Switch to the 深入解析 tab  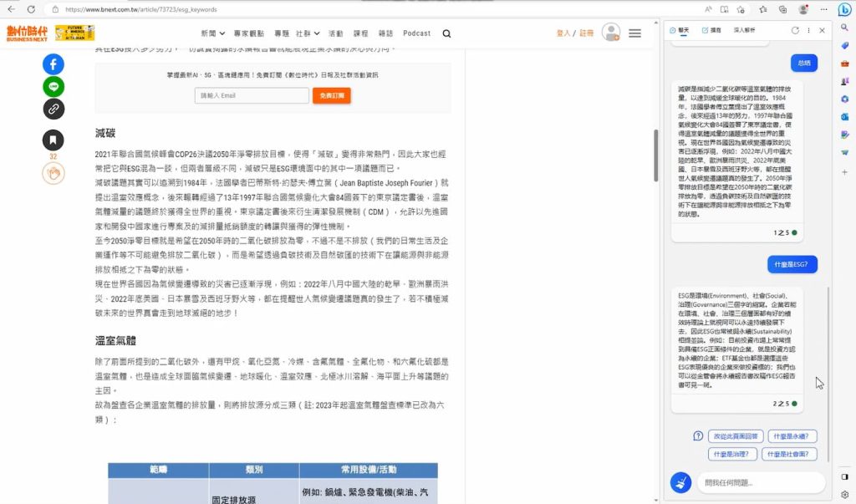[x=743, y=30]
